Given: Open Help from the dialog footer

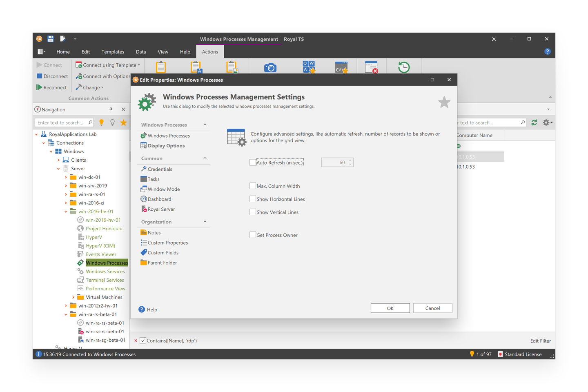Looking at the screenshot, I should (x=148, y=309).
